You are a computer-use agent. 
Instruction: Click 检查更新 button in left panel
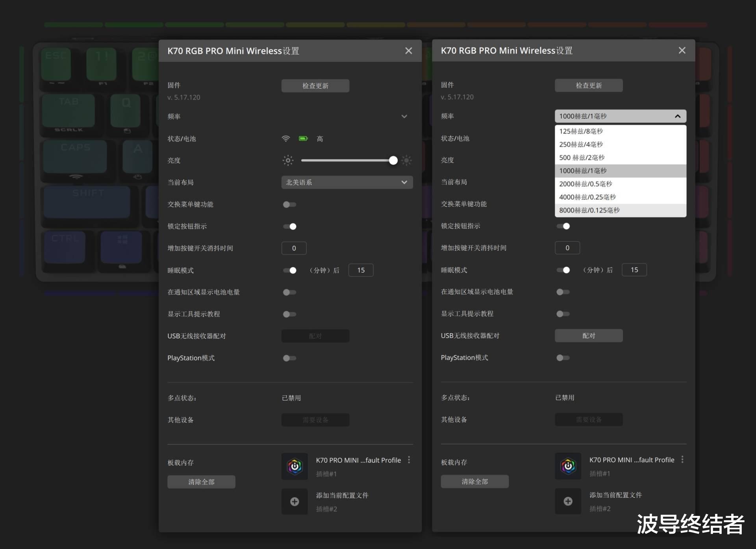[x=315, y=86]
